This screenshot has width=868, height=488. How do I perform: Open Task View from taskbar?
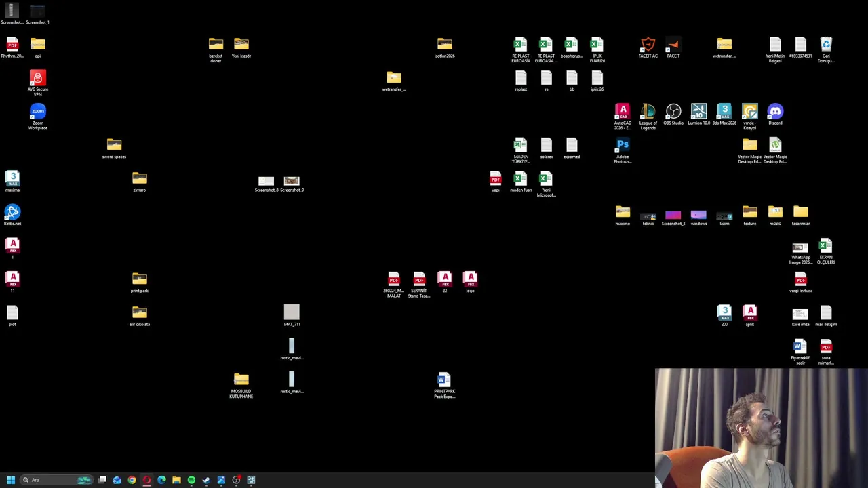tap(102, 480)
